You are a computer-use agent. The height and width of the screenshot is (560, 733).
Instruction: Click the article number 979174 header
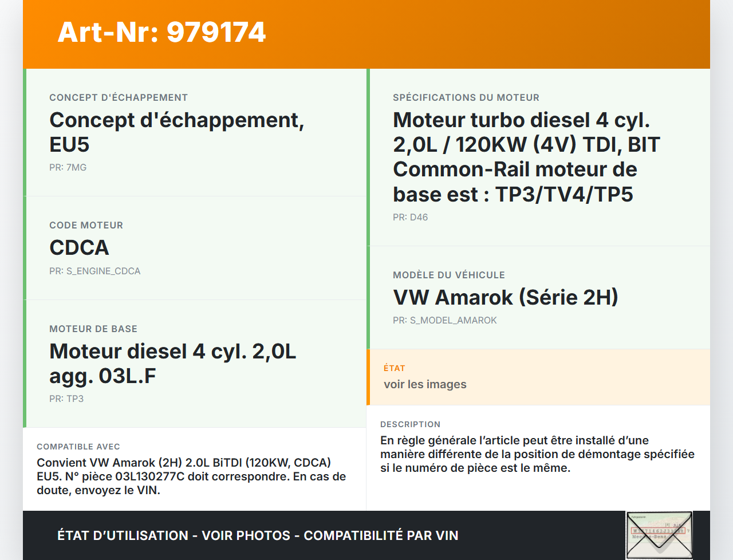(161, 33)
